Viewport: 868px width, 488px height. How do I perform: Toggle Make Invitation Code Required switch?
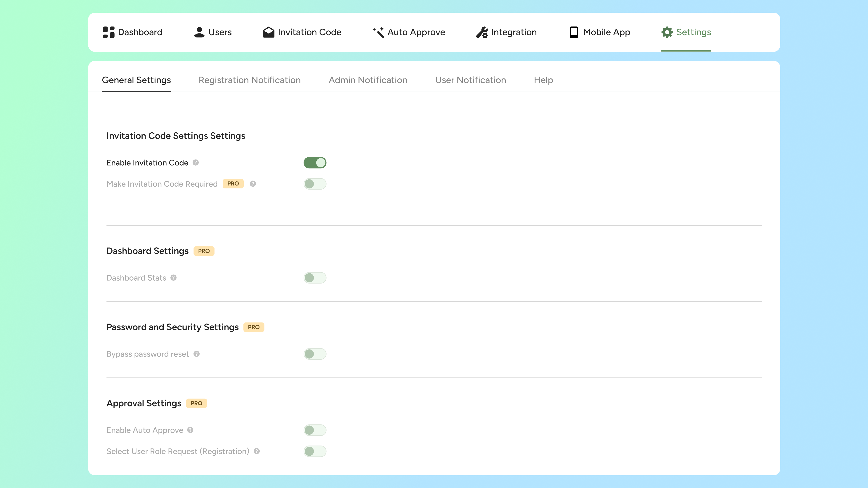coord(315,184)
